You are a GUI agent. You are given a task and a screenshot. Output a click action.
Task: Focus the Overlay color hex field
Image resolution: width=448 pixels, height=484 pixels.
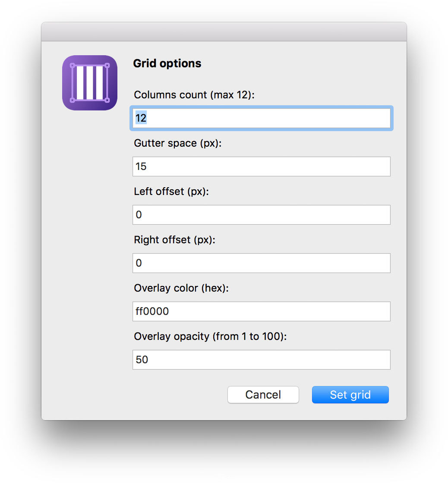click(x=261, y=311)
